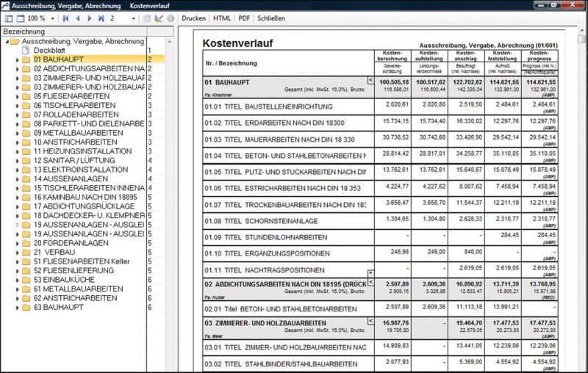Select 51 FLIESENARBEITEN Keller tree item
The image size is (588, 373).
pyautogui.click(x=82, y=261)
